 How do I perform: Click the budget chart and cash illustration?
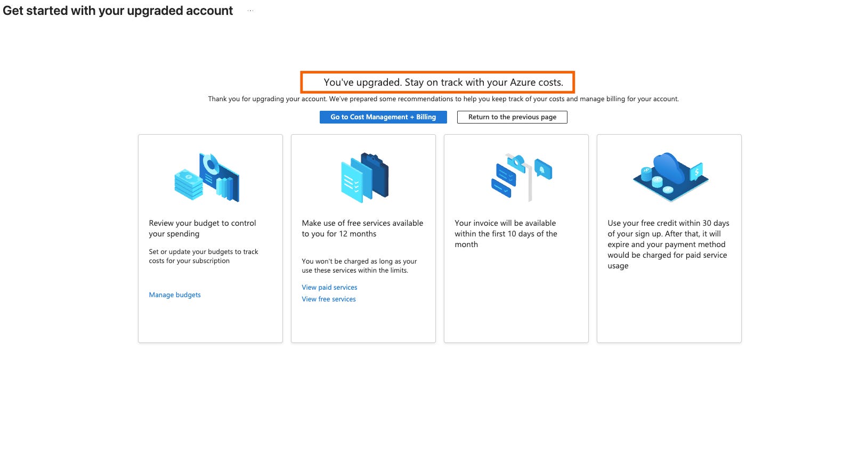(207, 177)
